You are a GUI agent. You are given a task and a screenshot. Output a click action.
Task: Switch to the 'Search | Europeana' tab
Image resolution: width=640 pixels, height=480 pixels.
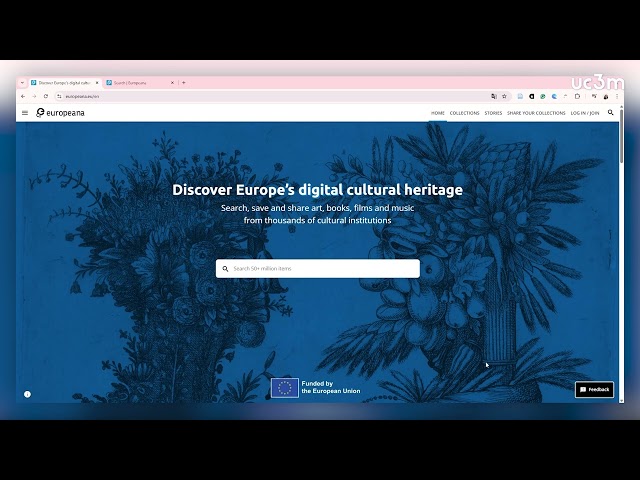tap(140, 83)
